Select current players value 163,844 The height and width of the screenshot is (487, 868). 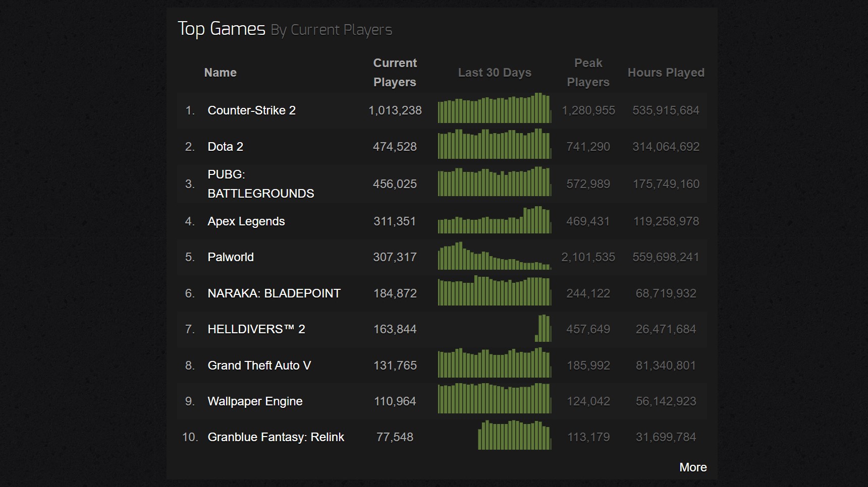coord(395,329)
